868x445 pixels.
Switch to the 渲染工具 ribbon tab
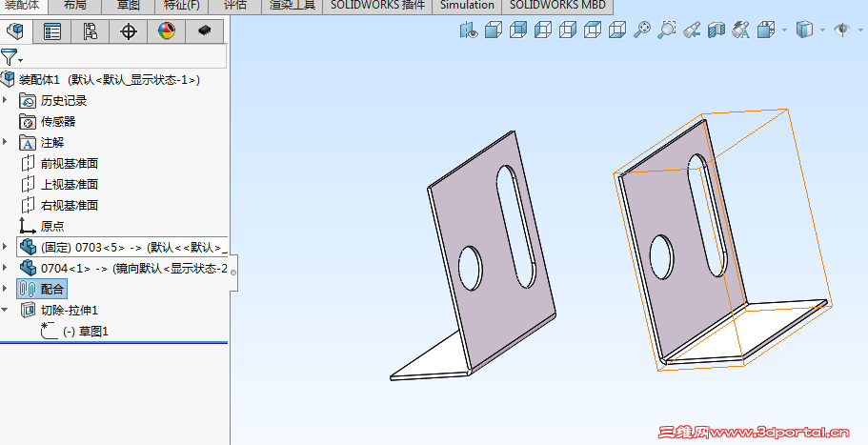tap(292, 6)
